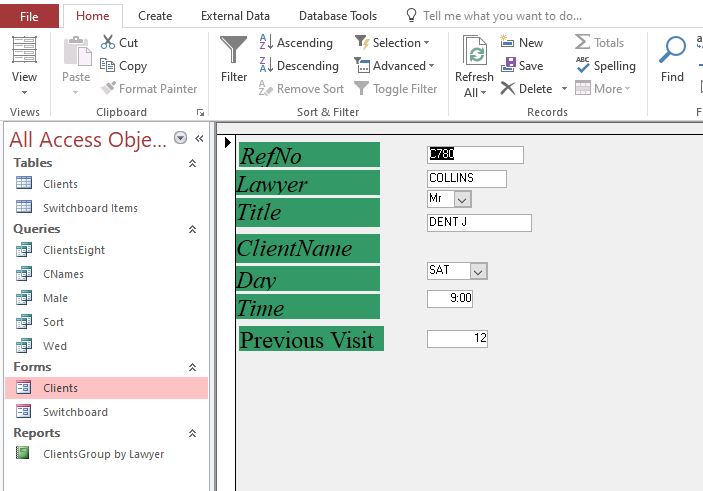Switch to Database Tools tab
The width and height of the screenshot is (703, 491).
coord(338,16)
